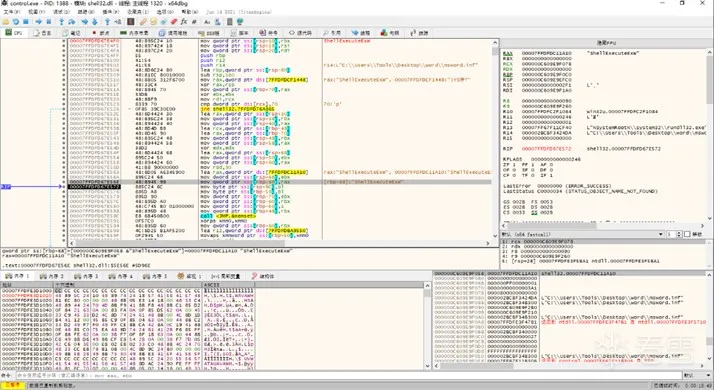Screen dimensions: 714x390
Task: Switch to the breakpoints tab with red dot
Action: pyautogui.click(x=100, y=33)
